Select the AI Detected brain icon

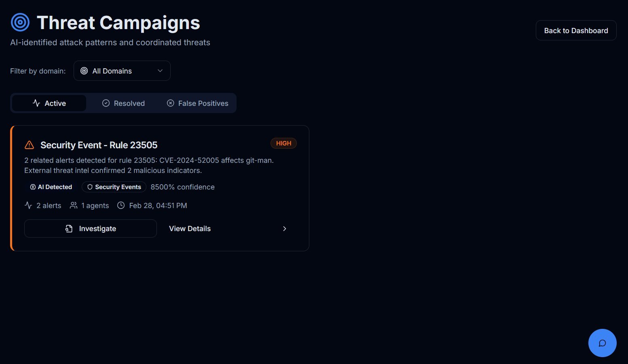click(33, 187)
